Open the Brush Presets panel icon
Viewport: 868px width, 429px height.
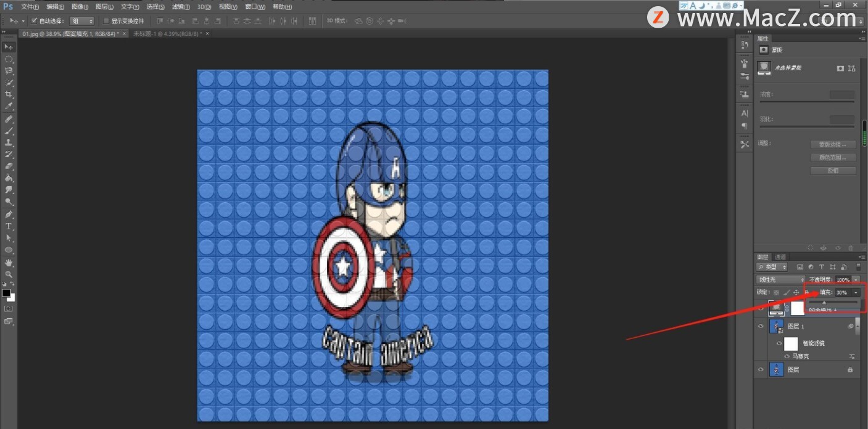(745, 76)
